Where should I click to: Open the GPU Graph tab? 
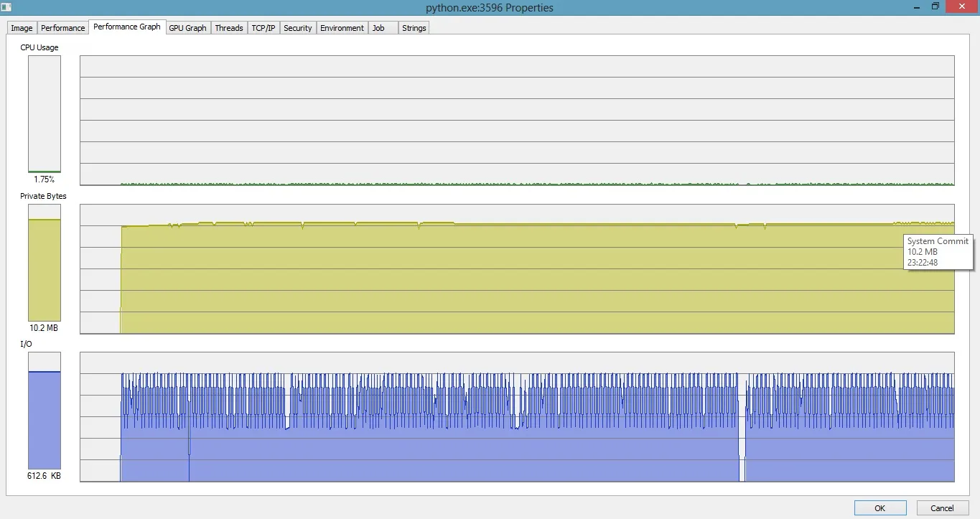pos(187,28)
